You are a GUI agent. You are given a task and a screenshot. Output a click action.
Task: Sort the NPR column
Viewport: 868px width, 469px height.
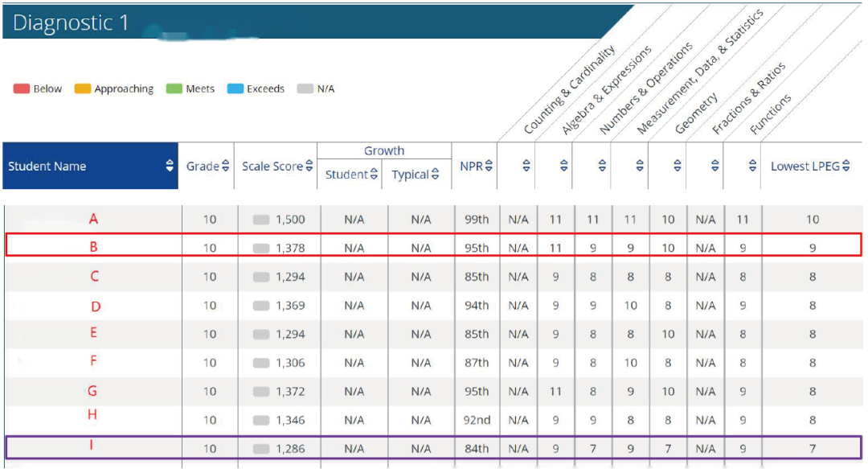point(489,167)
